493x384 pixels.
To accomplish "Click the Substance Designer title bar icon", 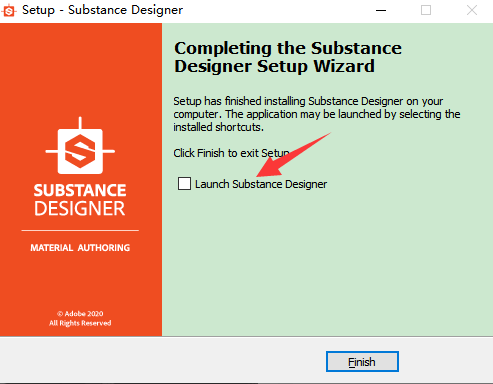I will click(9, 11).
